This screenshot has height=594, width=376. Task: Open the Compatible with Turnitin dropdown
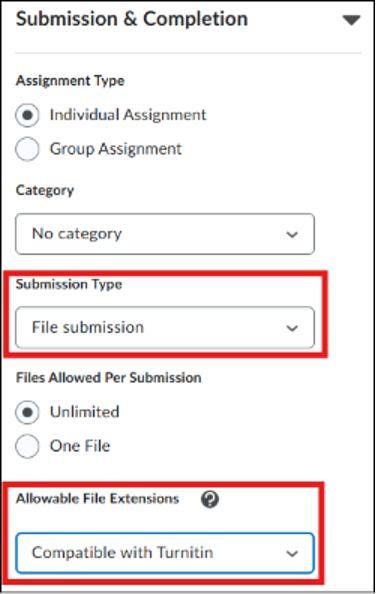165,553
